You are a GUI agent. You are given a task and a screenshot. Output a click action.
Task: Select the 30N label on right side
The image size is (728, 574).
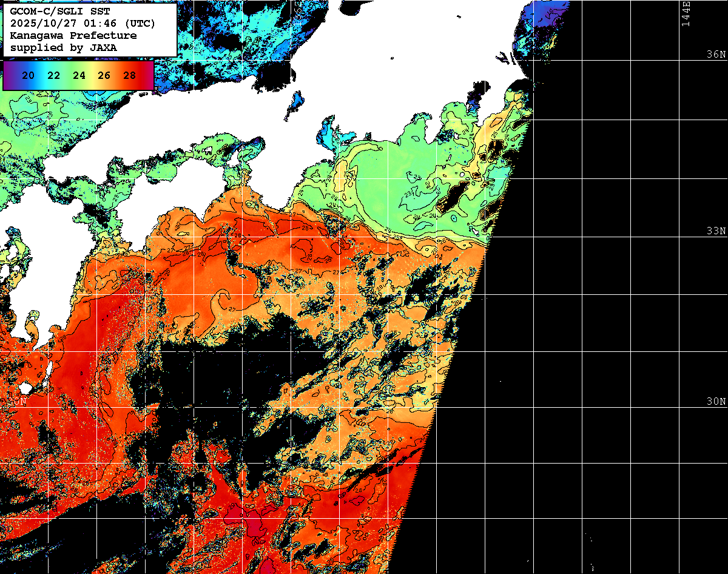point(716,401)
